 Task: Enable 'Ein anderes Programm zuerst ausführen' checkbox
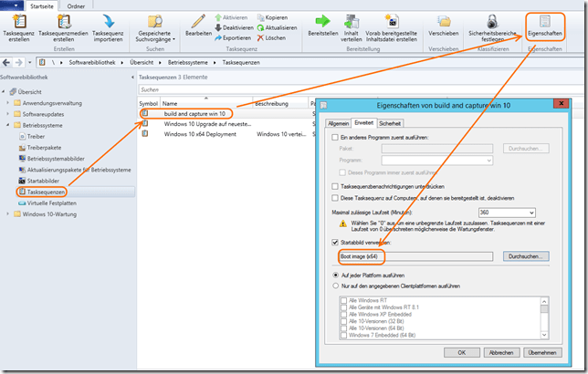point(334,136)
